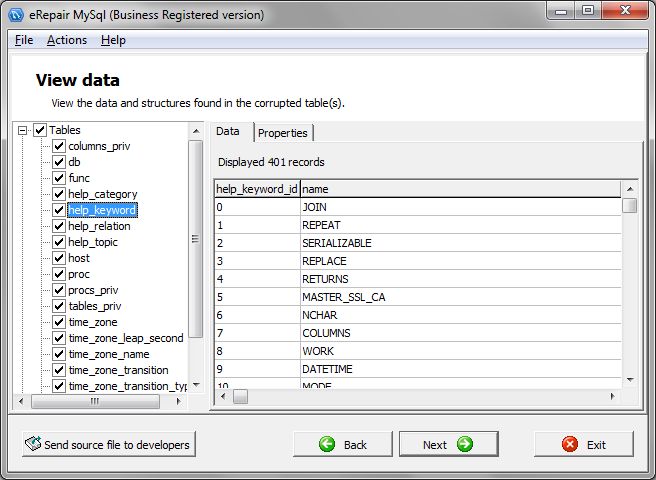
Task: Click the tree panel scroll down arrow
Action: point(196,385)
